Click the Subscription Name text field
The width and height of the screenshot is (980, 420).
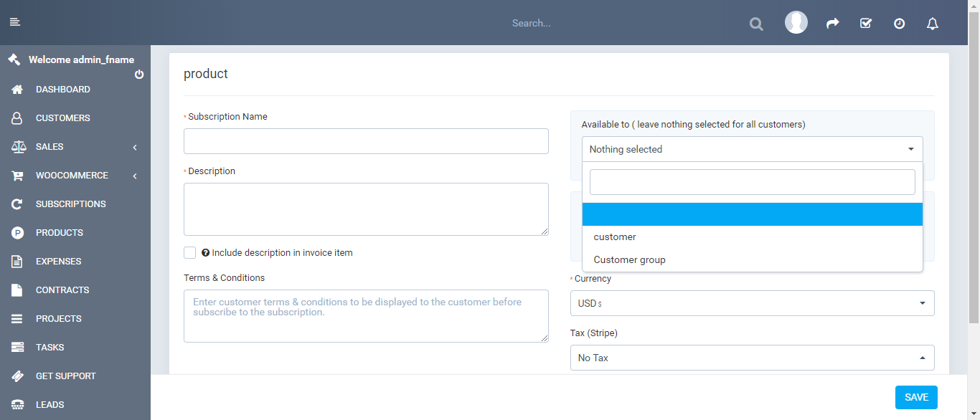click(x=366, y=141)
